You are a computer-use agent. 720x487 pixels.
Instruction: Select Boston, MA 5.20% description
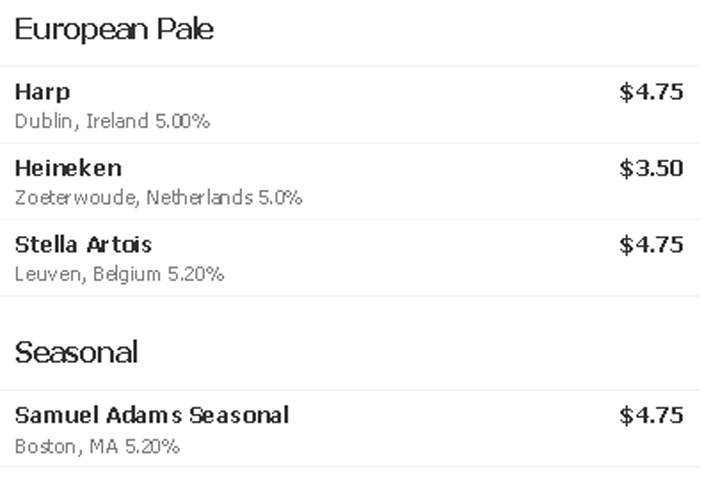97,447
